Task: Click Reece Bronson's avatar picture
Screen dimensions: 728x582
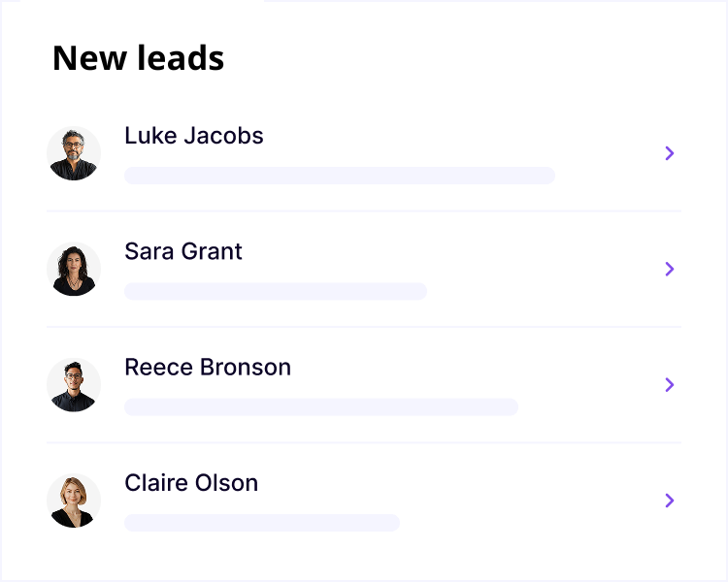Action: tap(74, 385)
